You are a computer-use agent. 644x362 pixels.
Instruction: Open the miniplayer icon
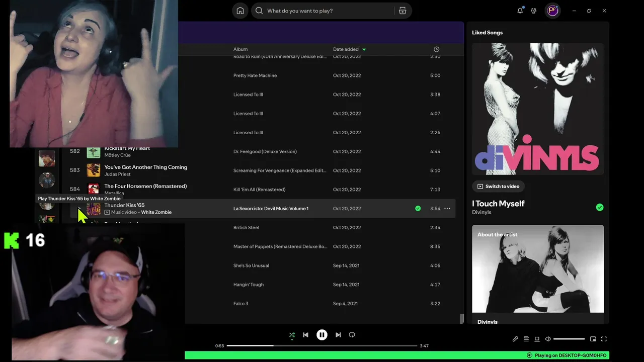[593, 339]
